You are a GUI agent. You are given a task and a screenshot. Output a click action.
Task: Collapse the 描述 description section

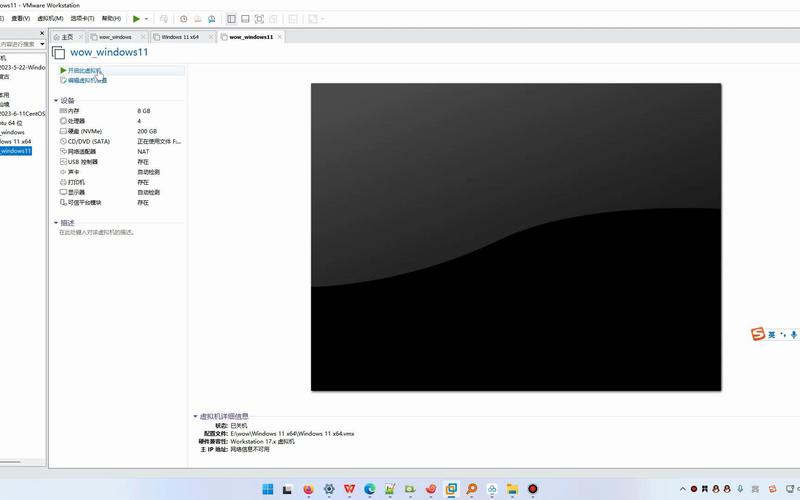[x=56, y=223]
